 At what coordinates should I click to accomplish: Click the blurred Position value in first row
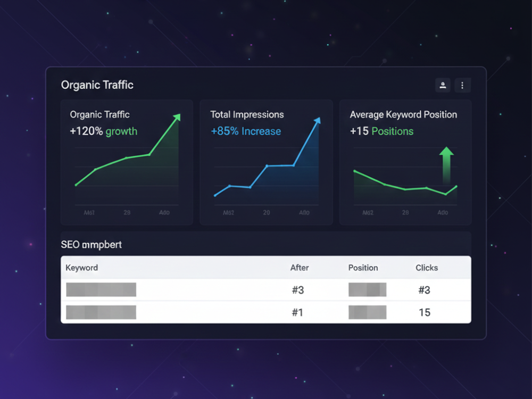click(x=367, y=290)
